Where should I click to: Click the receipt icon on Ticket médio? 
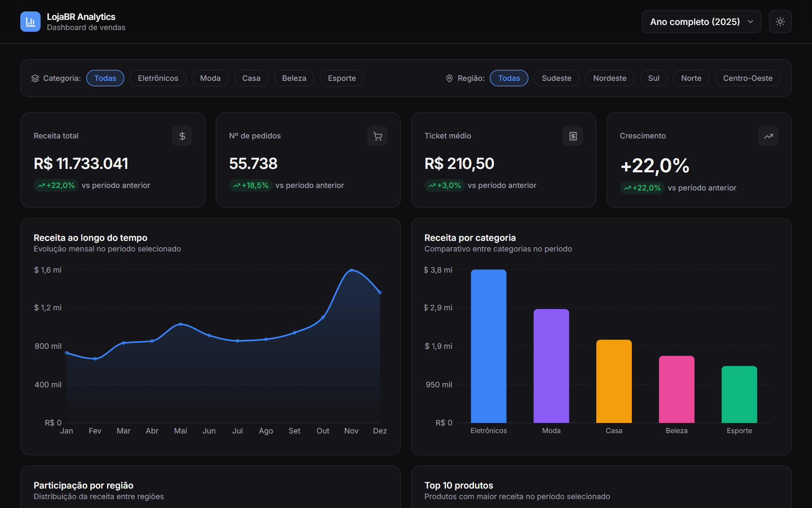pos(573,136)
